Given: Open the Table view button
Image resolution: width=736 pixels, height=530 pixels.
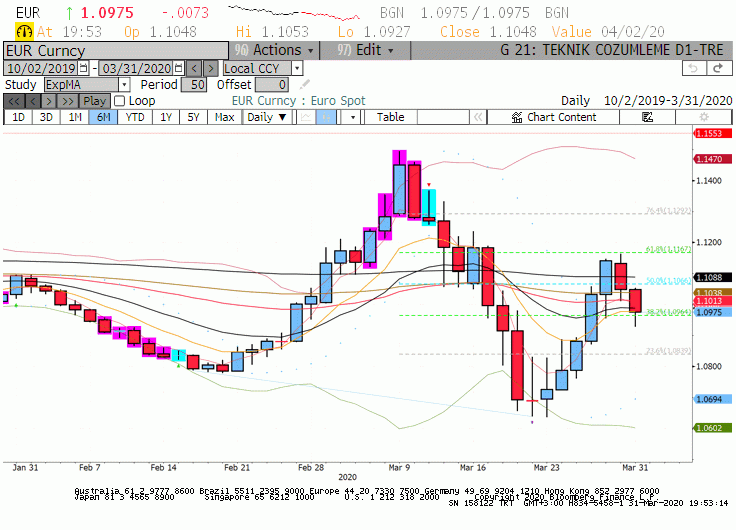Looking at the screenshot, I should point(391,117).
